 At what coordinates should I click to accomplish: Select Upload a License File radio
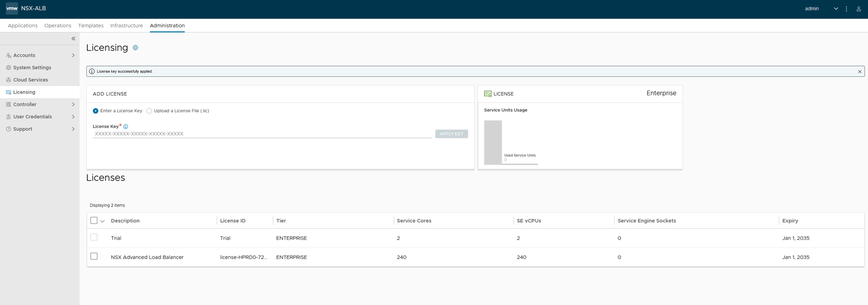[x=149, y=111]
